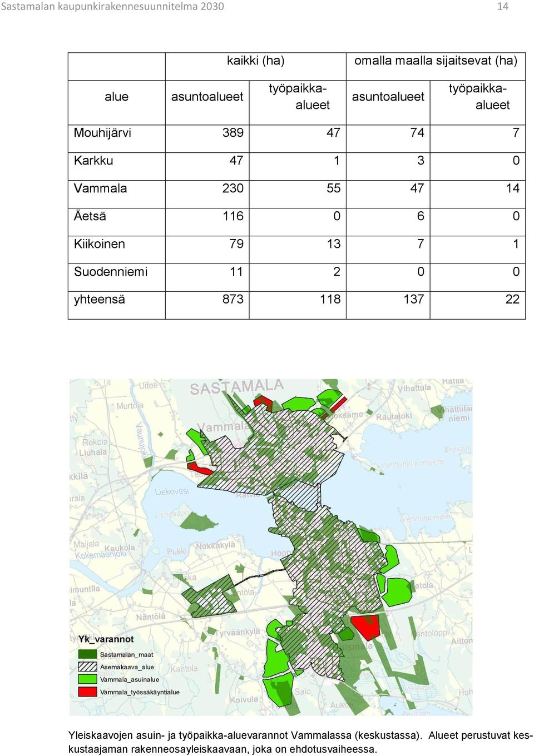Click 'asuntoalueet' header under kaikki (ha)
This screenshot has height=756, width=534.
click(207, 97)
